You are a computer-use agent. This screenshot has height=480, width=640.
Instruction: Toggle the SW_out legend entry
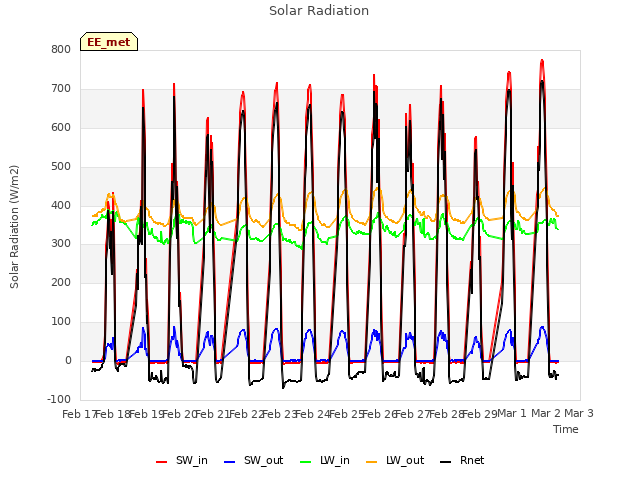click(x=253, y=460)
